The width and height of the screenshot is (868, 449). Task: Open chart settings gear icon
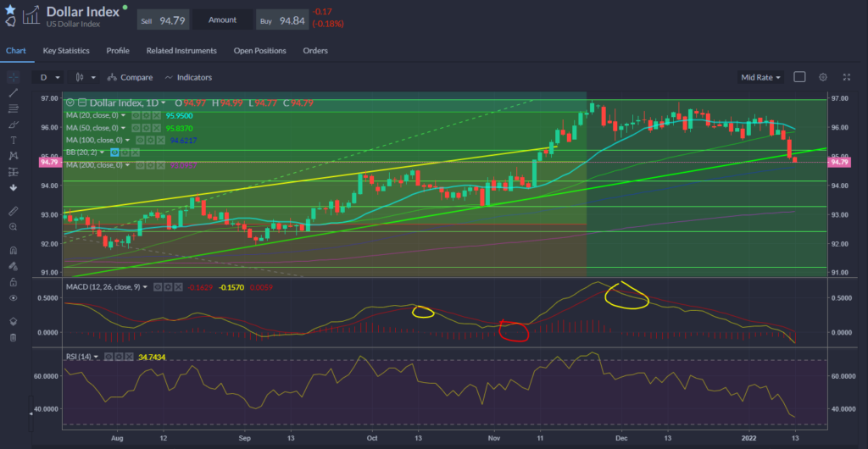click(822, 77)
